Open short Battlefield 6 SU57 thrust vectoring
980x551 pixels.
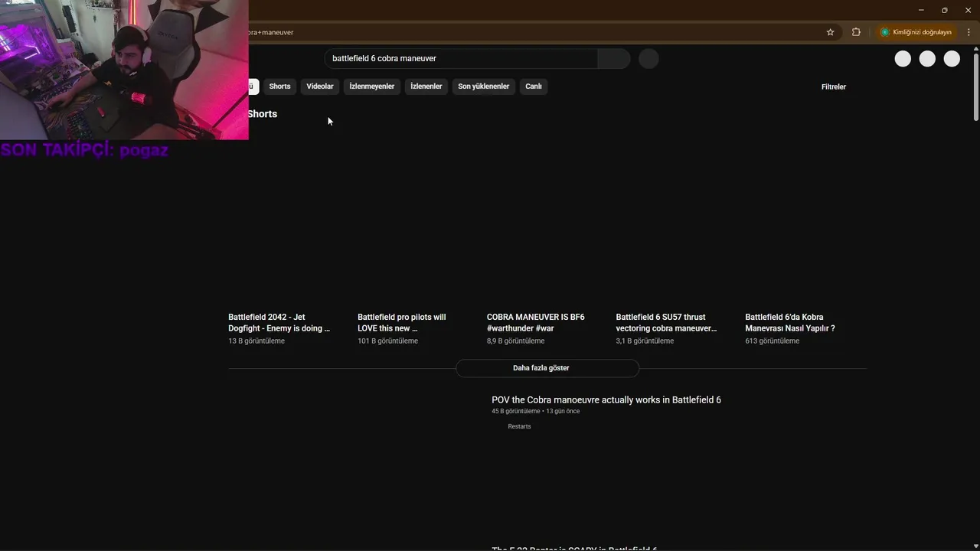tap(666, 322)
